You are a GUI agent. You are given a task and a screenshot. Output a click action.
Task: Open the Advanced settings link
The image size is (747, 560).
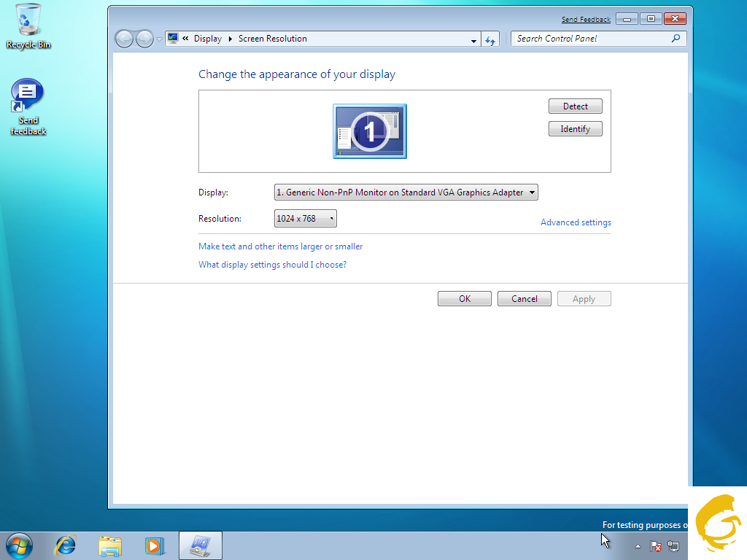(x=576, y=222)
